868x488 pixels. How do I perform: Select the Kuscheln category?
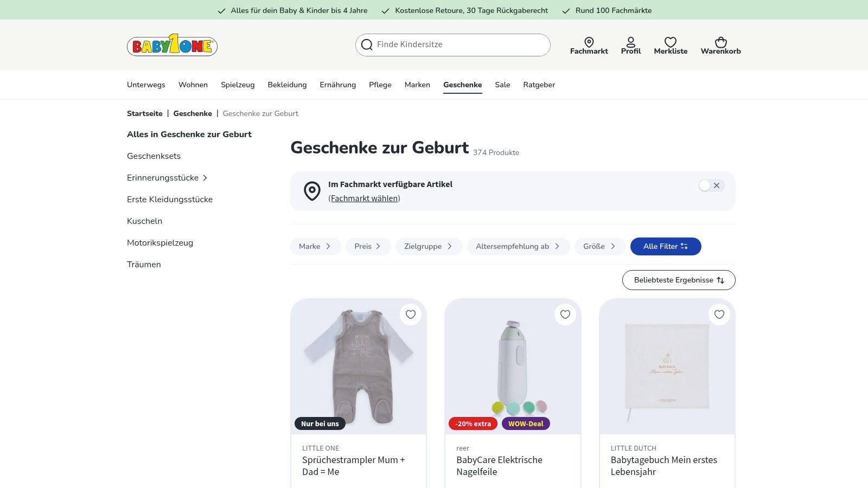(x=144, y=221)
